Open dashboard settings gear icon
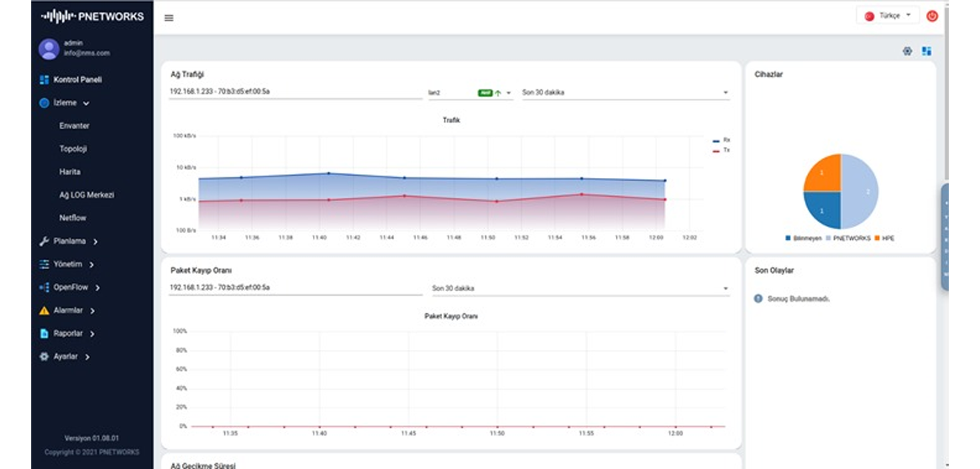This screenshot has height=469, width=980. coord(907,51)
